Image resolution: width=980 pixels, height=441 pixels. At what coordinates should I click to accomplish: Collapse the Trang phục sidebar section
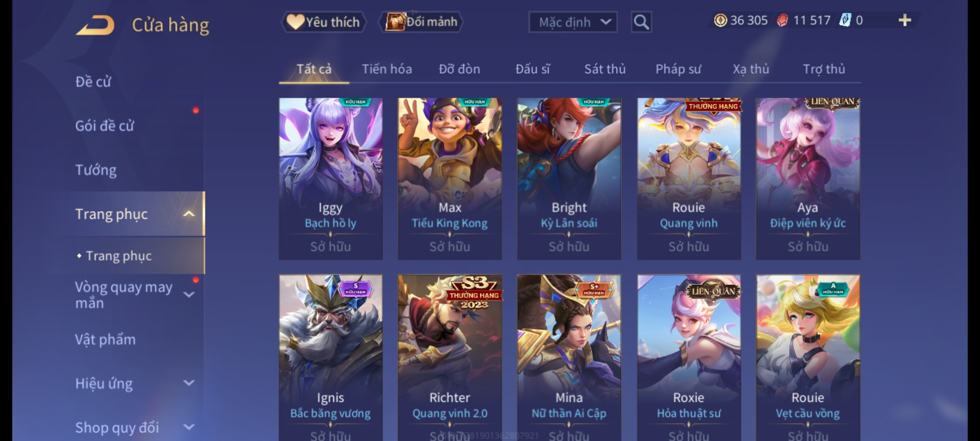pyautogui.click(x=189, y=214)
